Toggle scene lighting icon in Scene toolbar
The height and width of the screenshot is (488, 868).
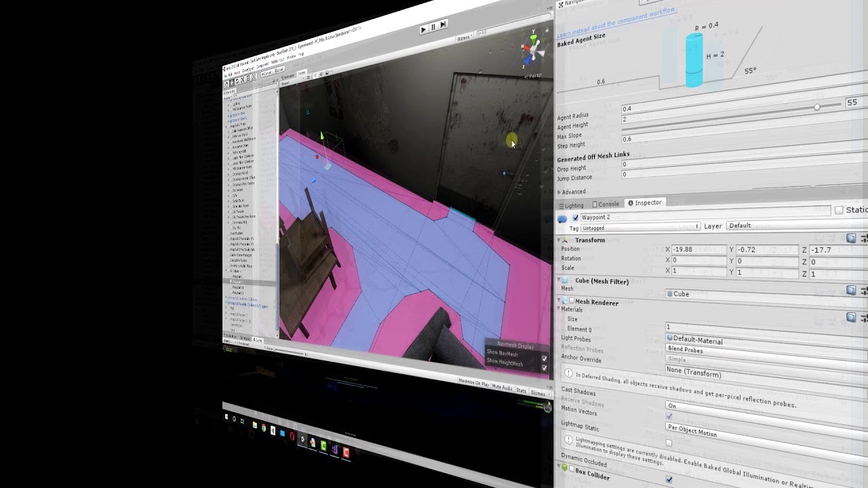tap(315, 75)
